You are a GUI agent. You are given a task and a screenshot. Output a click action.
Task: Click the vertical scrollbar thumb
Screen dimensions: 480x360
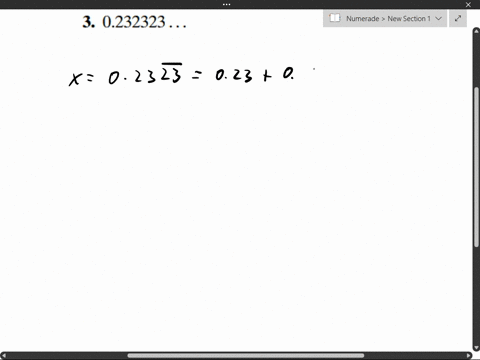click(x=476, y=167)
